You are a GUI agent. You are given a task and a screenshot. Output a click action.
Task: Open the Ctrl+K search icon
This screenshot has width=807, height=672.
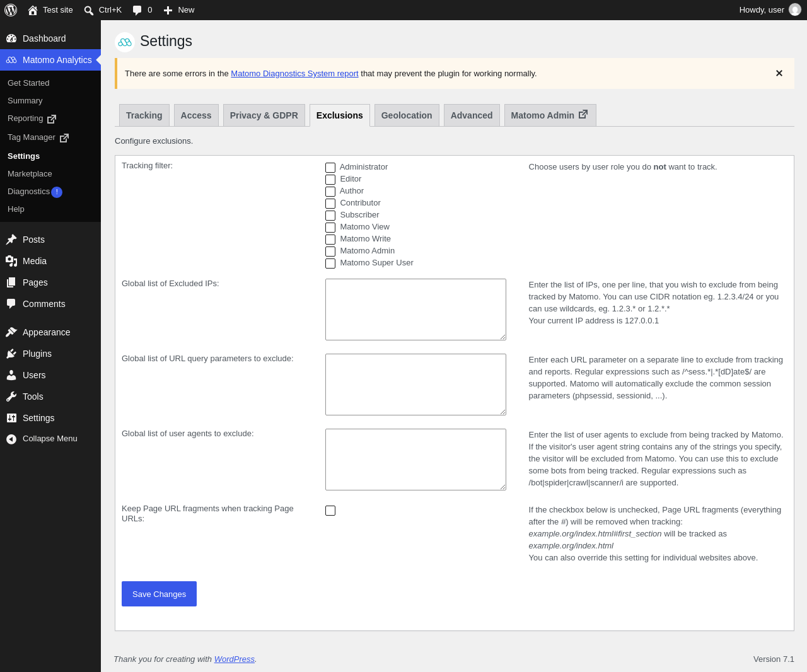click(89, 10)
